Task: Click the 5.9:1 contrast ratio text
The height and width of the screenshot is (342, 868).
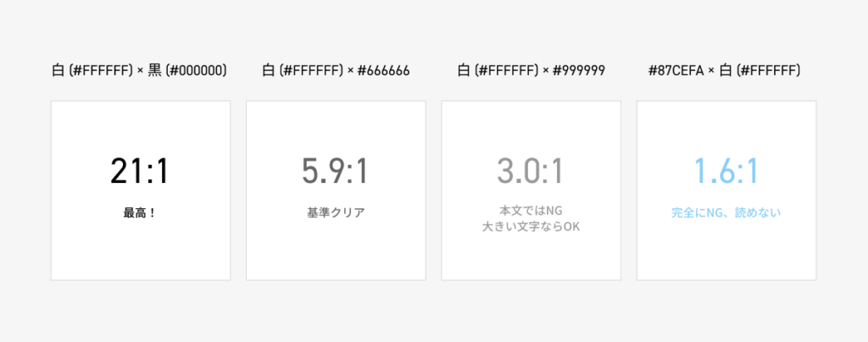Action: tap(335, 172)
